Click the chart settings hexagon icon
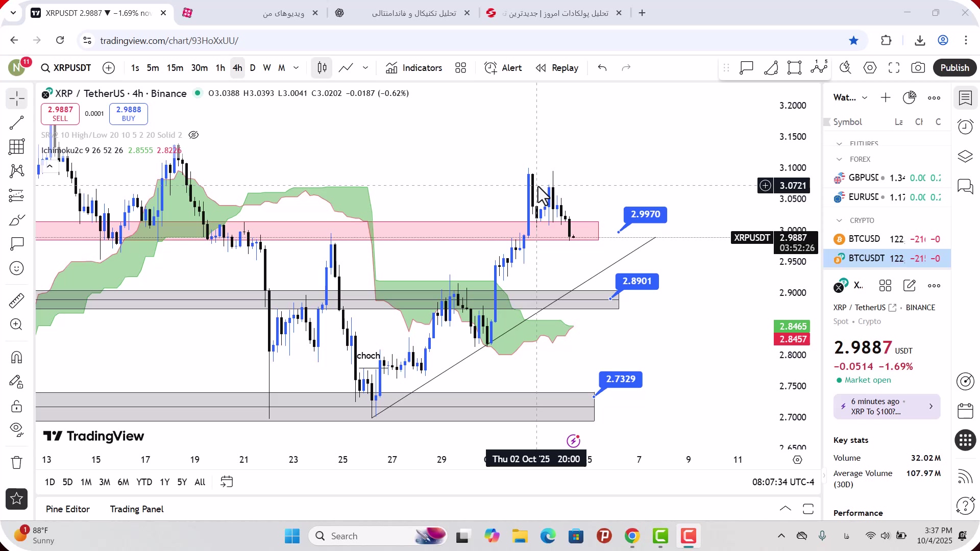The height and width of the screenshot is (551, 980). click(x=870, y=68)
